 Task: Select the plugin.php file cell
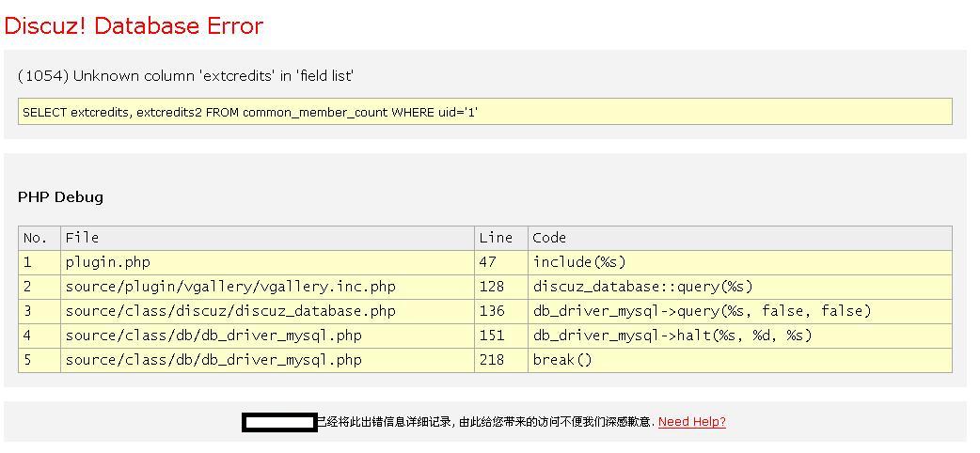[267, 262]
